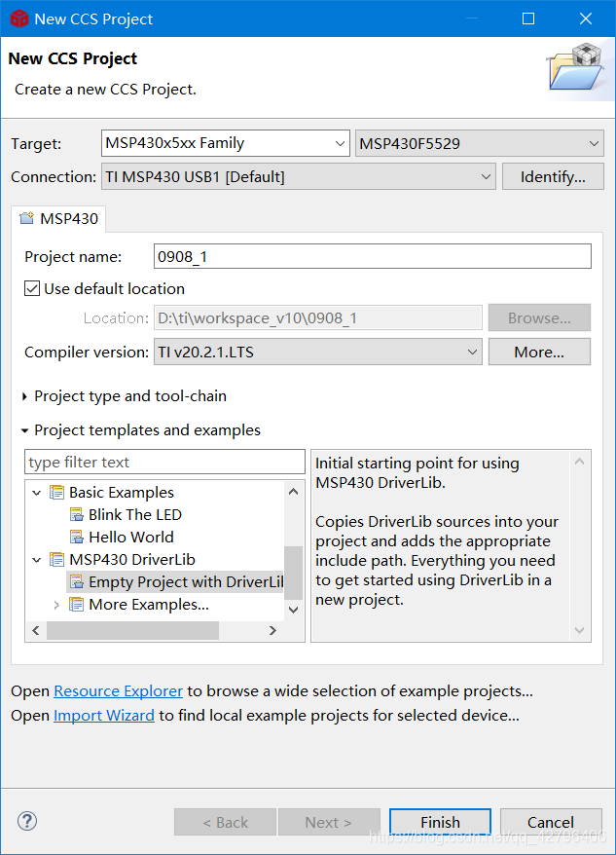
Task: Click the Project name input field
Action: [x=372, y=257]
